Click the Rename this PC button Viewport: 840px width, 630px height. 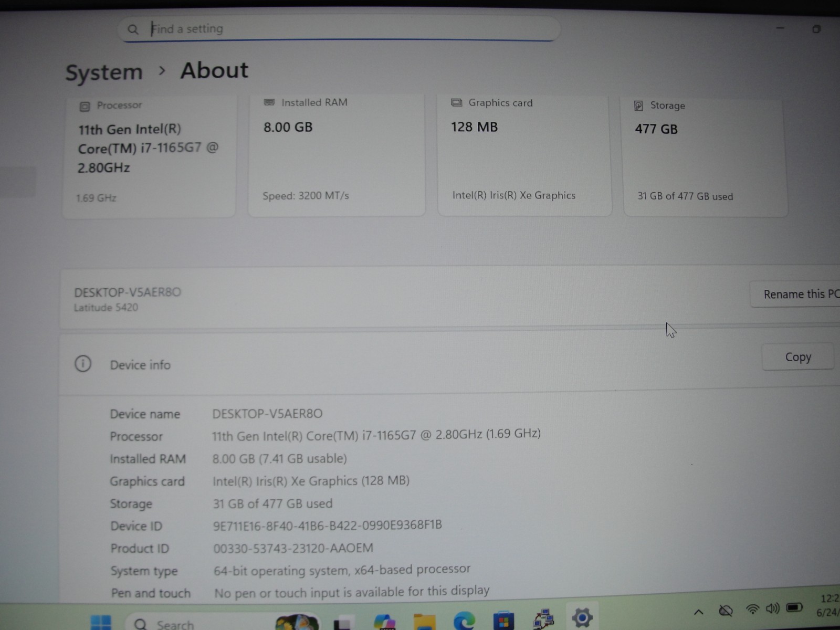click(795, 294)
